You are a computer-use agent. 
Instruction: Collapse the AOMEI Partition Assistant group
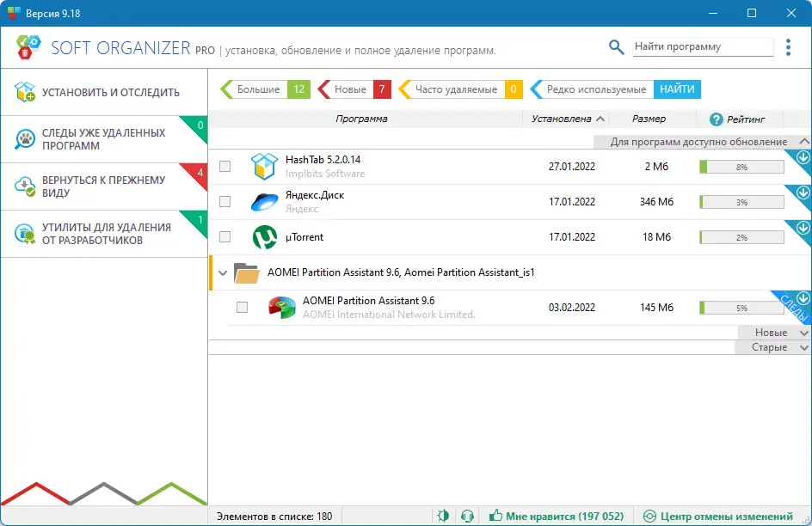[223, 272]
